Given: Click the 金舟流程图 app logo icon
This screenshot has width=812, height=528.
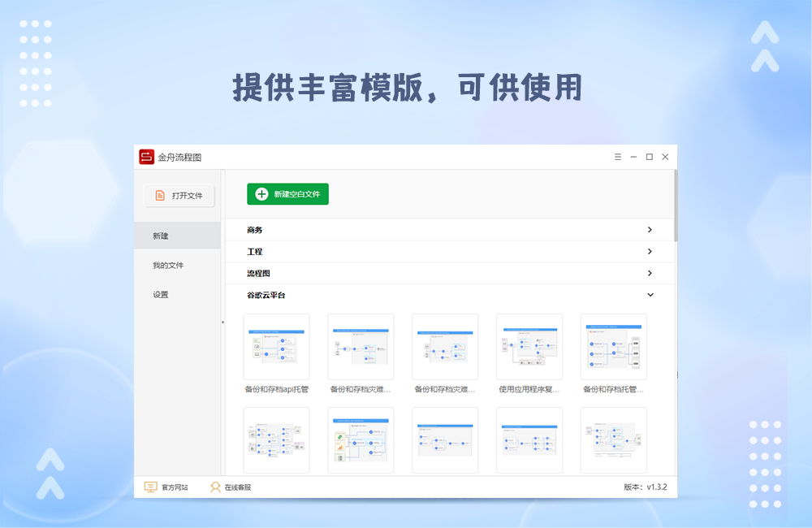Looking at the screenshot, I should click(146, 157).
